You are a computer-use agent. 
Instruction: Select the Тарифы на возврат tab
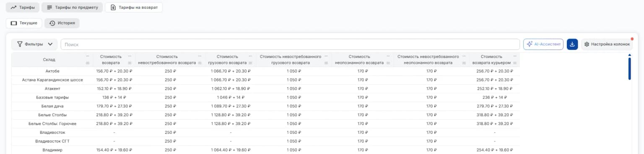[x=134, y=8]
